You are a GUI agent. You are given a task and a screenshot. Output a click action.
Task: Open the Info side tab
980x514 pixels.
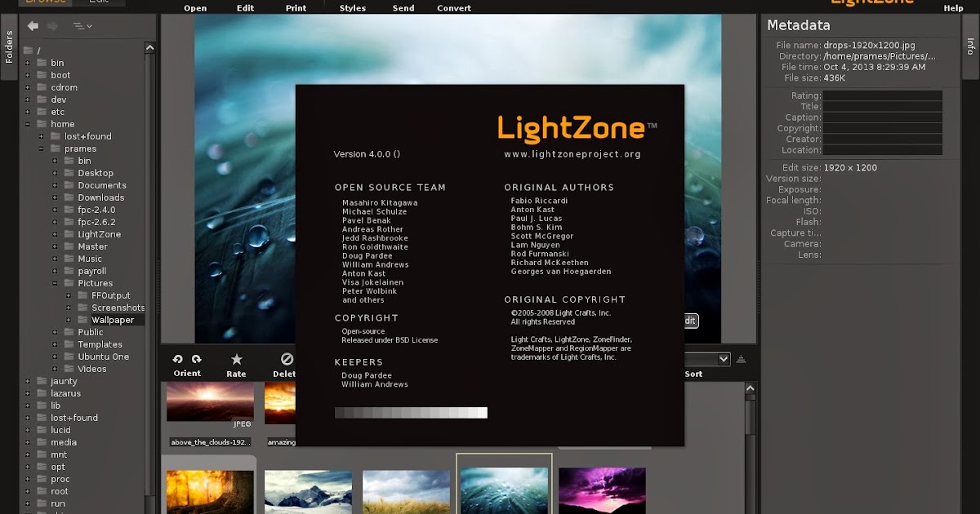click(x=970, y=46)
